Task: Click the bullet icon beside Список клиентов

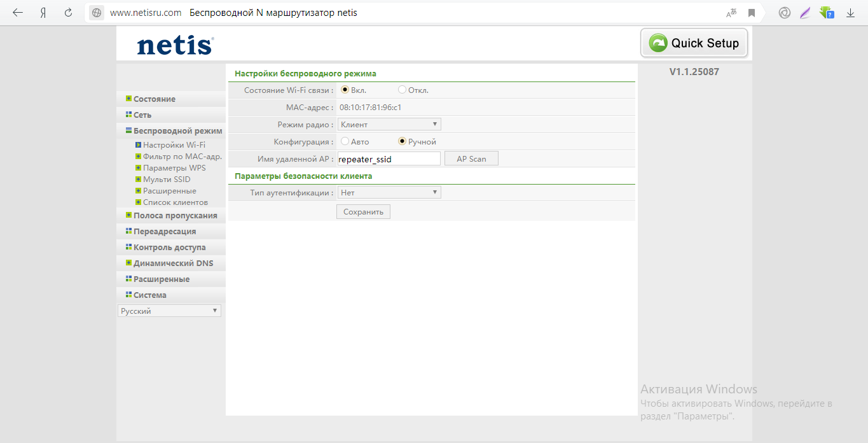Action: [137, 202]
